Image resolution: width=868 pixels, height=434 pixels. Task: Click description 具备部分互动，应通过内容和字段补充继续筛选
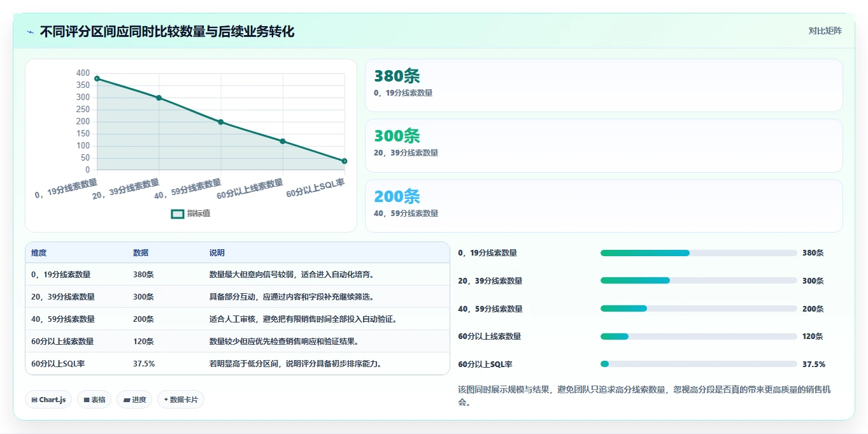click(292, 297)
